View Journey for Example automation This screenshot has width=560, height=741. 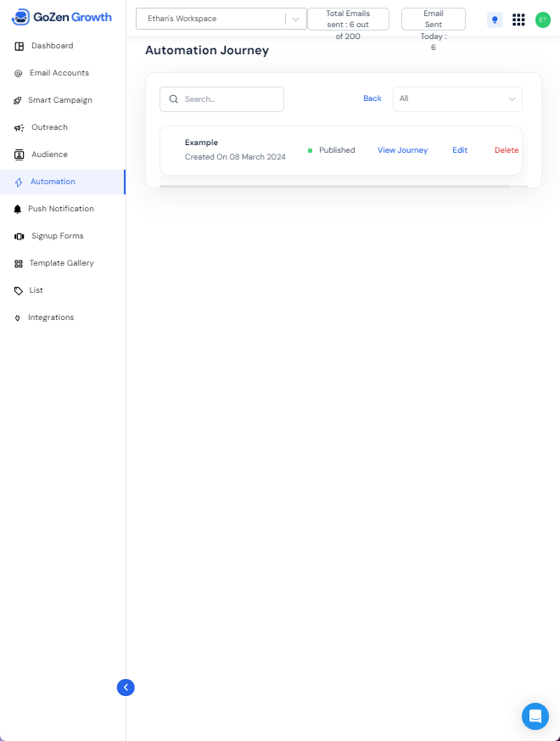pyautogui.click(x=402, y=150)
